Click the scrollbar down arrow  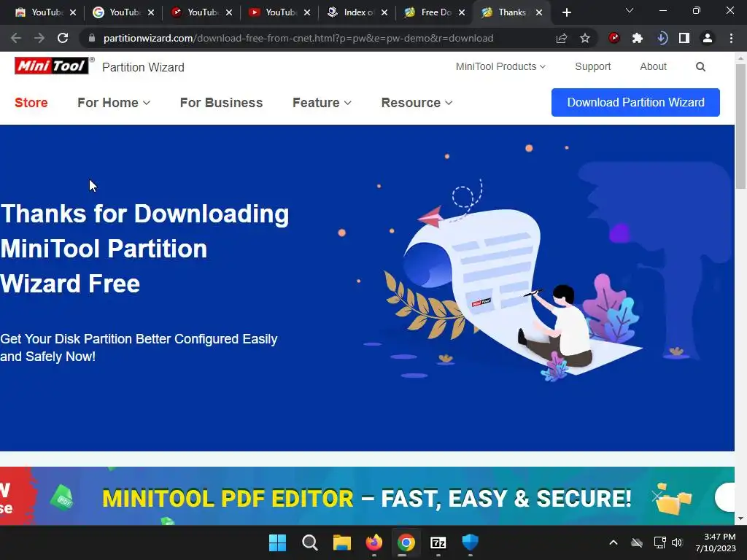tap(740, 518)
